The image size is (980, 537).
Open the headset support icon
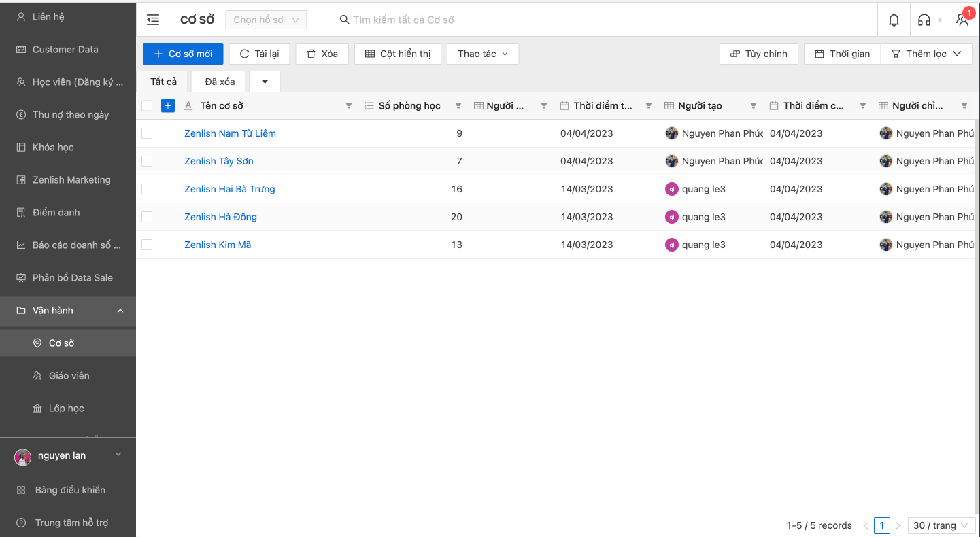pos(924,20)
